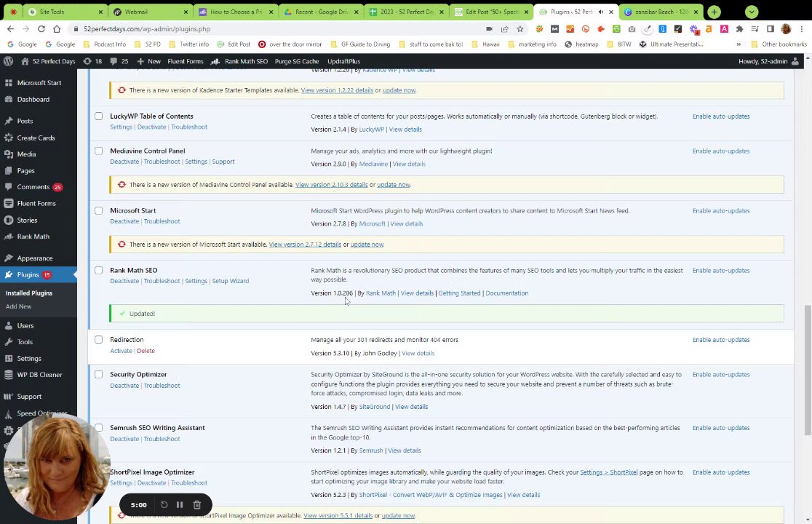Open the Howdy, 52-admin account menu

[768, 61]
